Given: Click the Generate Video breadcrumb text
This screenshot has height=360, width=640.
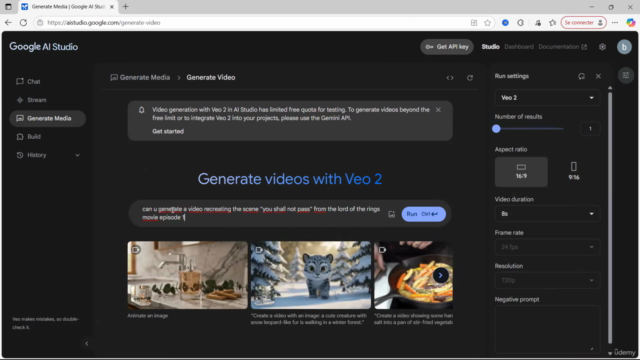Looking at the screenshot, I should coord(211,78).
